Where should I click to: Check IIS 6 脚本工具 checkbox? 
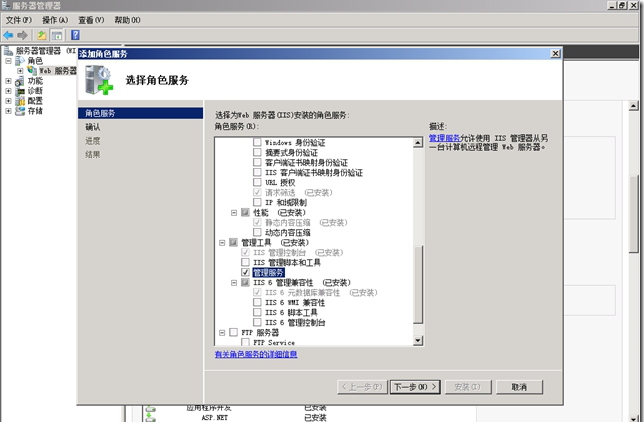(257, 312)
